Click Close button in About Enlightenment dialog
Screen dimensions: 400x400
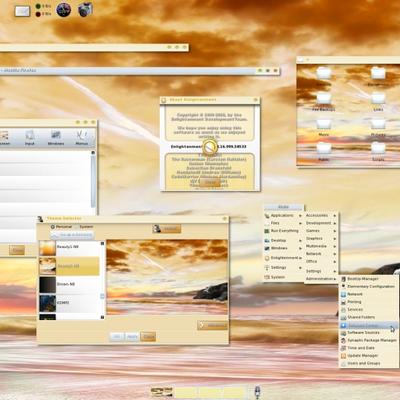[210, 182]
